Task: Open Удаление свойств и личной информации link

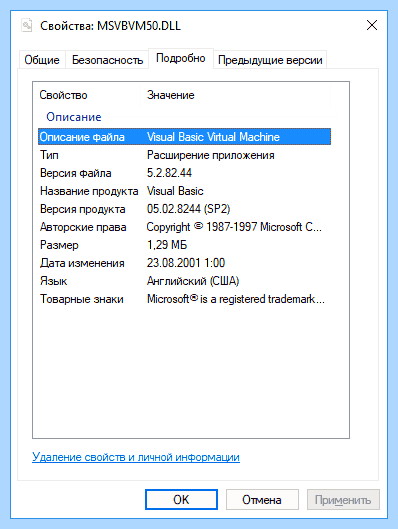Action: point(136,457)
